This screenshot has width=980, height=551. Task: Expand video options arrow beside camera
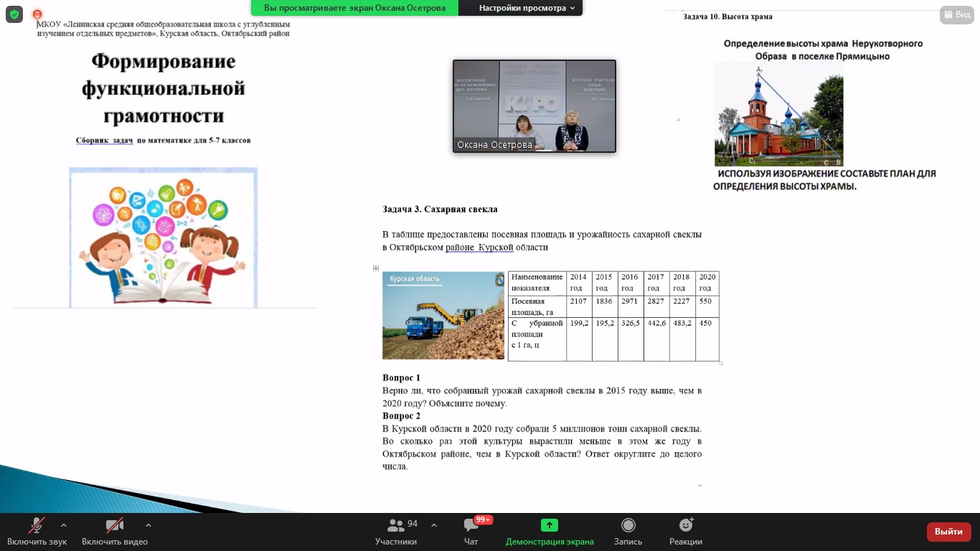(x=149, y=525)
